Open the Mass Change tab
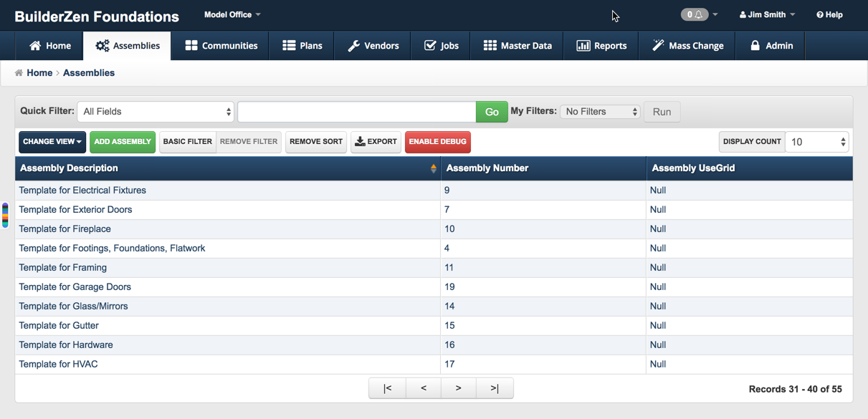The image size is (868, 419). coord(687,46)
